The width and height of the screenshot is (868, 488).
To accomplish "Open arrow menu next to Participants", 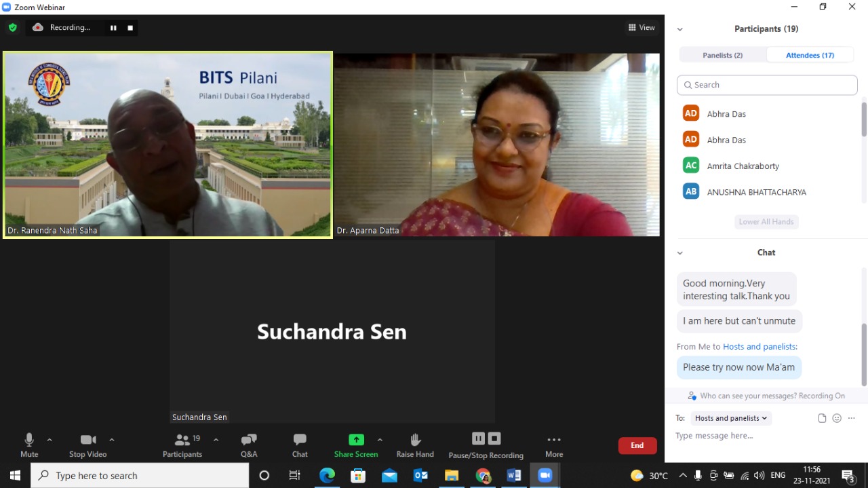I will [216, 440].
